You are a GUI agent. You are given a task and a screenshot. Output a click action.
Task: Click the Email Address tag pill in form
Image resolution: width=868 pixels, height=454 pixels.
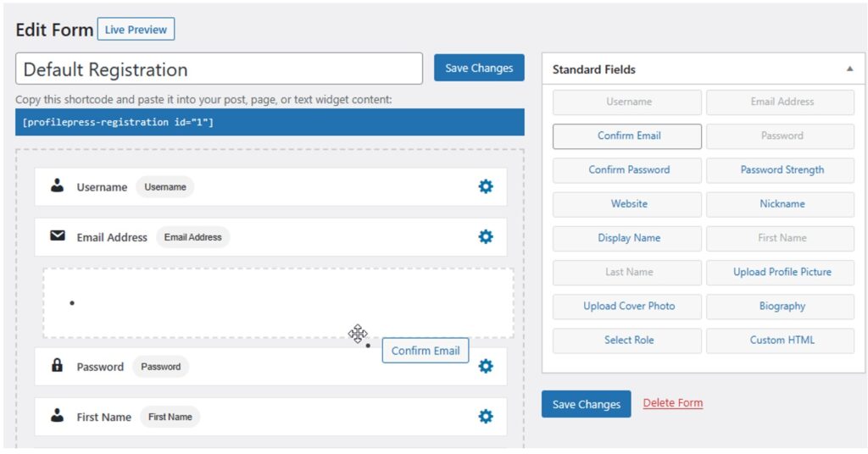tap(192, 237)
